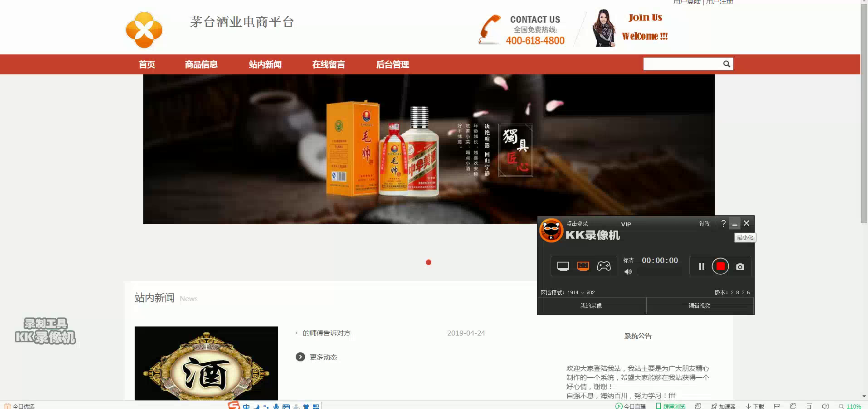Toggle Sogou moon half-width icon
The height and width of the screenshot is (409, 868).
[256, 406]
